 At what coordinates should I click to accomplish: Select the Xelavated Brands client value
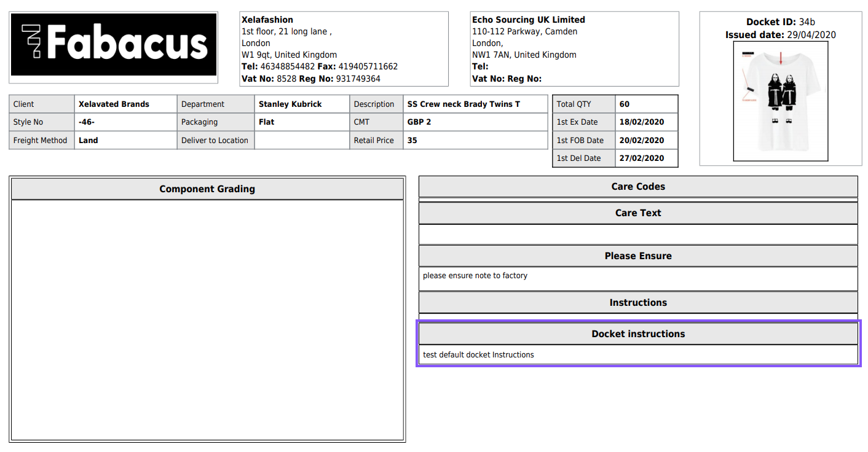click(x=114, y=104)
